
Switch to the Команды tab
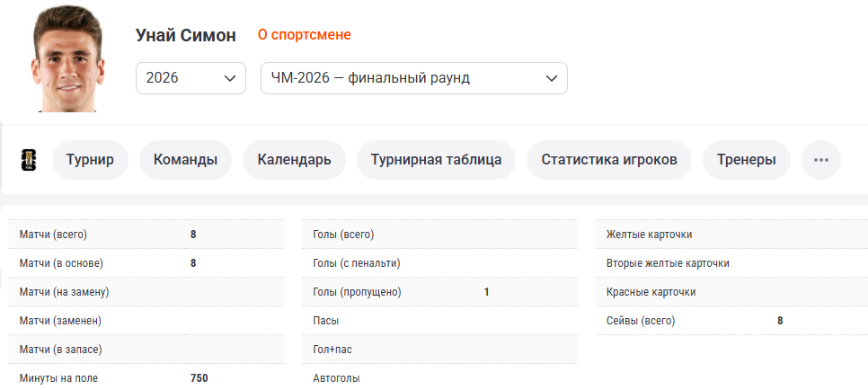(185, 160)
